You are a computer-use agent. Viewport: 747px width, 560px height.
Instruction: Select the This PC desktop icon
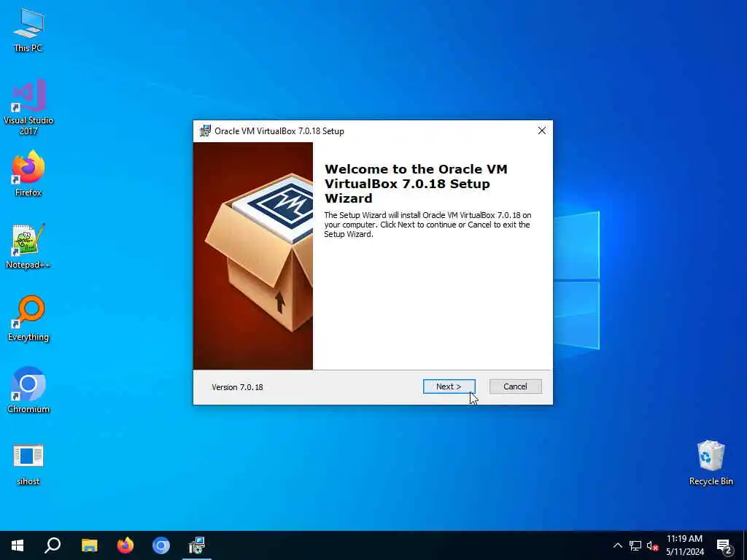click(28, 31)
